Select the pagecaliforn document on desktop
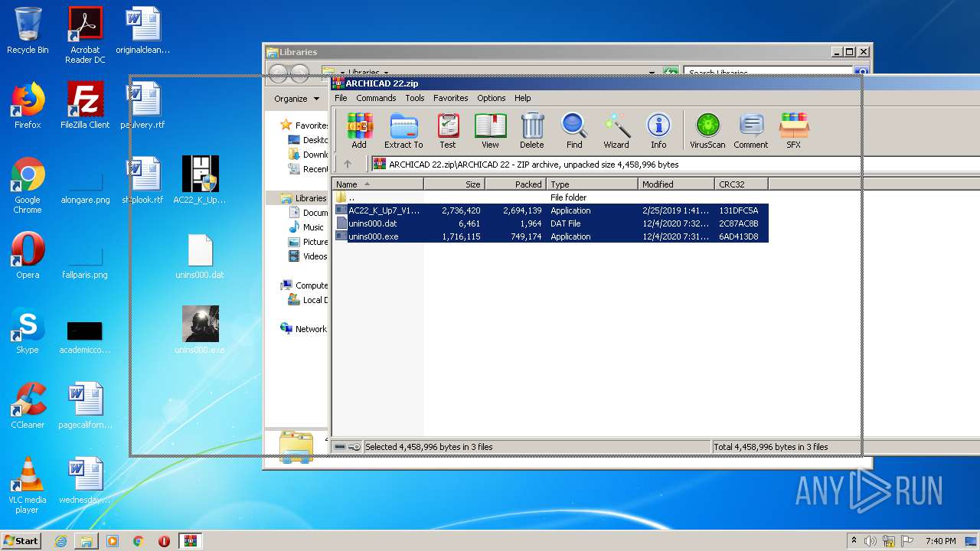The height and width of the screenshot is (551, 980). [x=85, y=406]
